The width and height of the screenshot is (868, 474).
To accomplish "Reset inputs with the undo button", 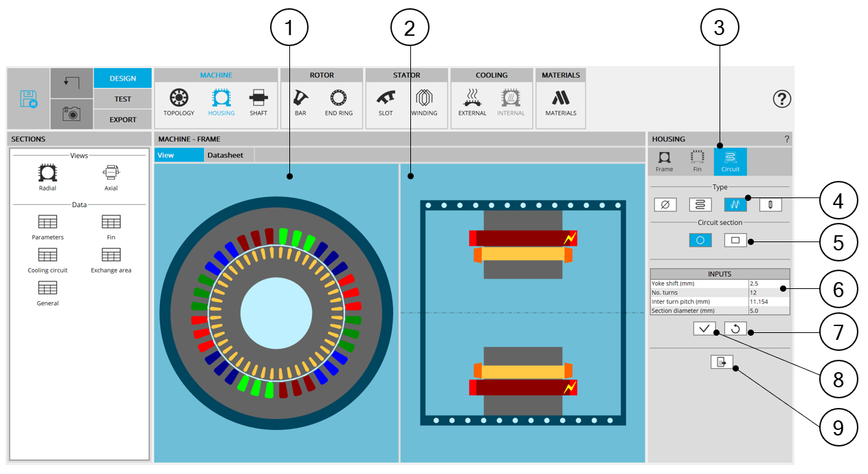I will point(735,329).
